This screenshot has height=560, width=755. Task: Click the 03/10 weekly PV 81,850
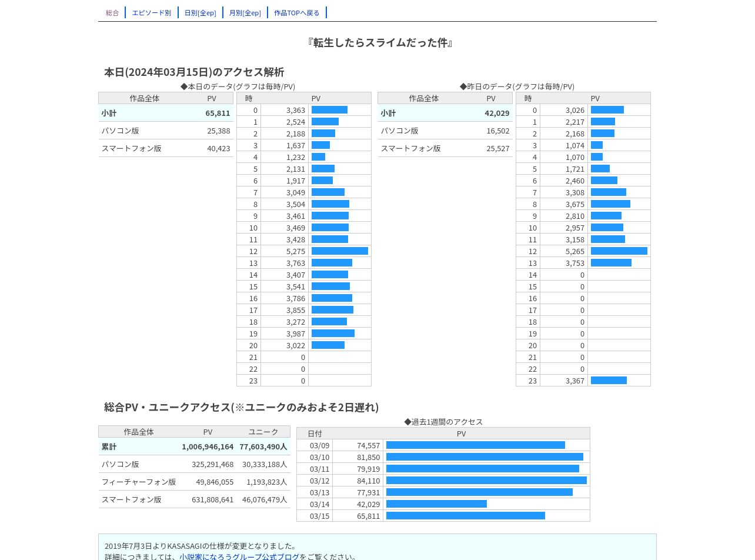click(x=368, y=457)
